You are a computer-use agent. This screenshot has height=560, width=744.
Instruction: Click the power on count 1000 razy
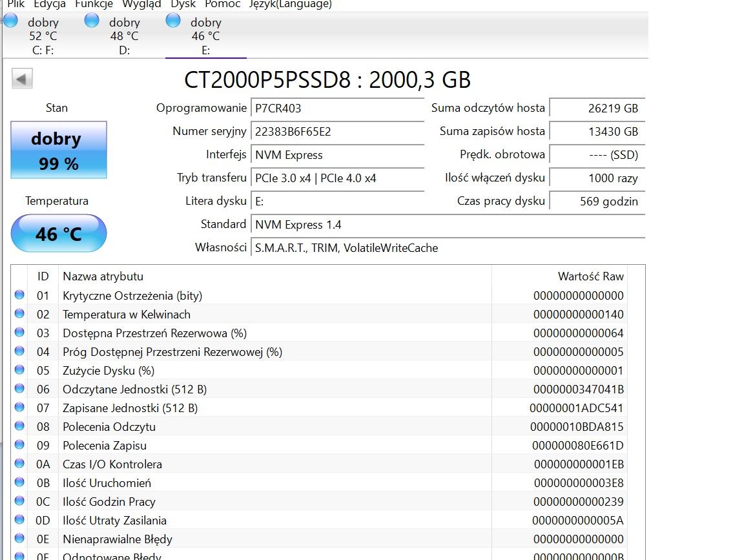pyautogui.click(x=597, y=178)
